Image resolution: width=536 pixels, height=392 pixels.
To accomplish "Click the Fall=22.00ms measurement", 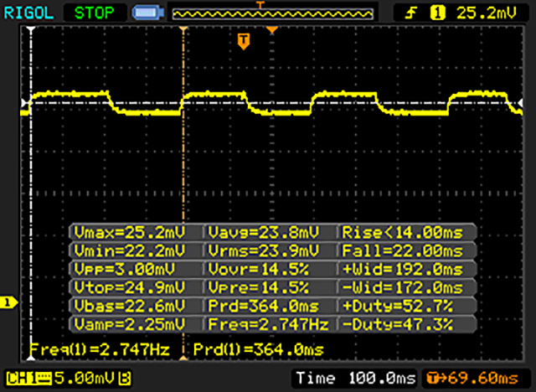I will [x=403, y=250].
